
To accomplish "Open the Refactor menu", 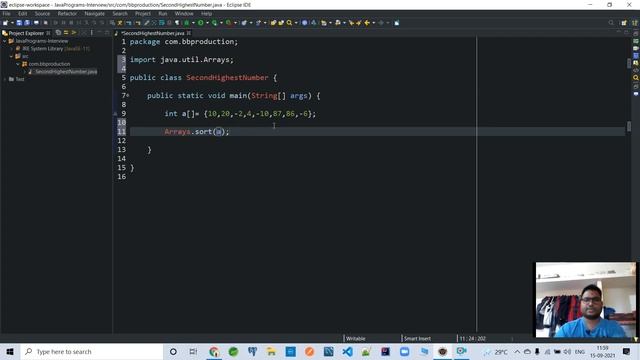I will pyautogui.click(x=67, y=13).
